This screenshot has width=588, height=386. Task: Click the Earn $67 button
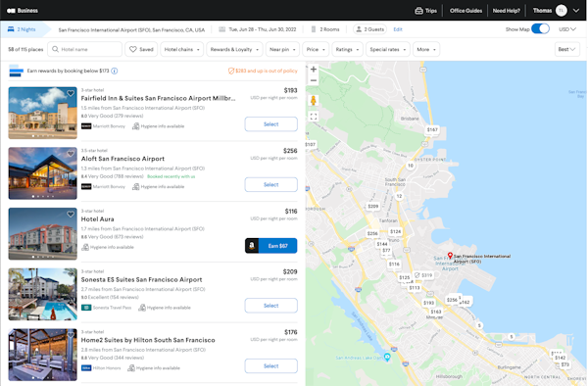coord(271,246)
